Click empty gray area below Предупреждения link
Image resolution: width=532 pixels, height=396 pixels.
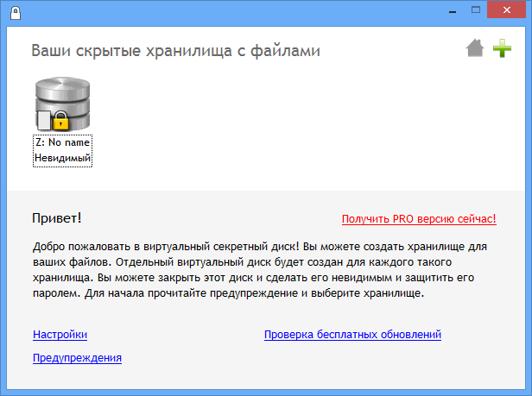[259, 378]
